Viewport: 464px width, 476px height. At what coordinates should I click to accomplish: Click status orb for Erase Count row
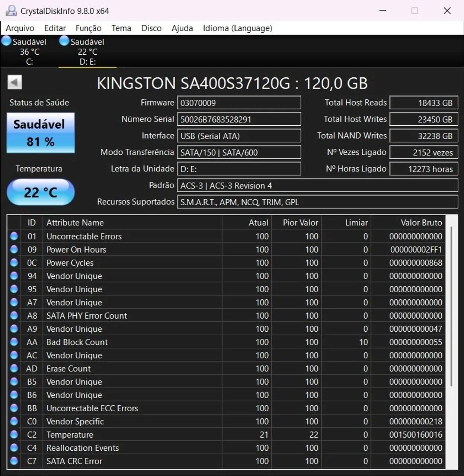pyautogui.click(x=14, y=368)
